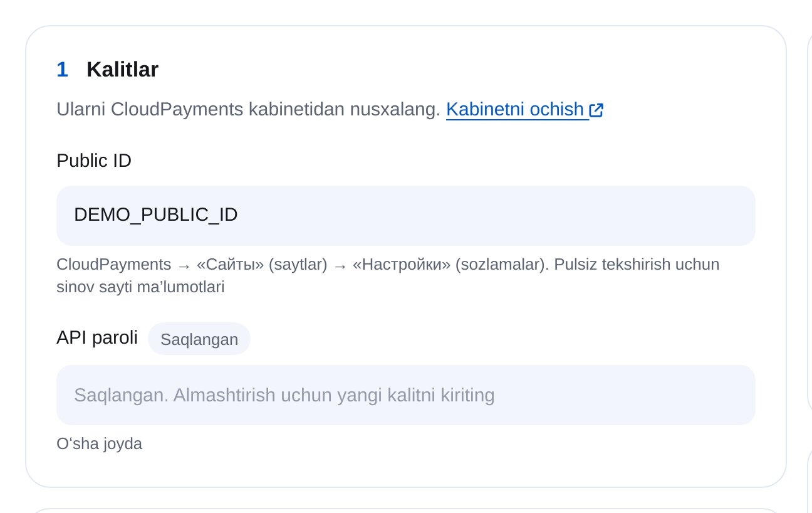812x513 pixels.
Task: Click the external-link icon after Kabinetni ochish
Action: (x=596, y=110)
